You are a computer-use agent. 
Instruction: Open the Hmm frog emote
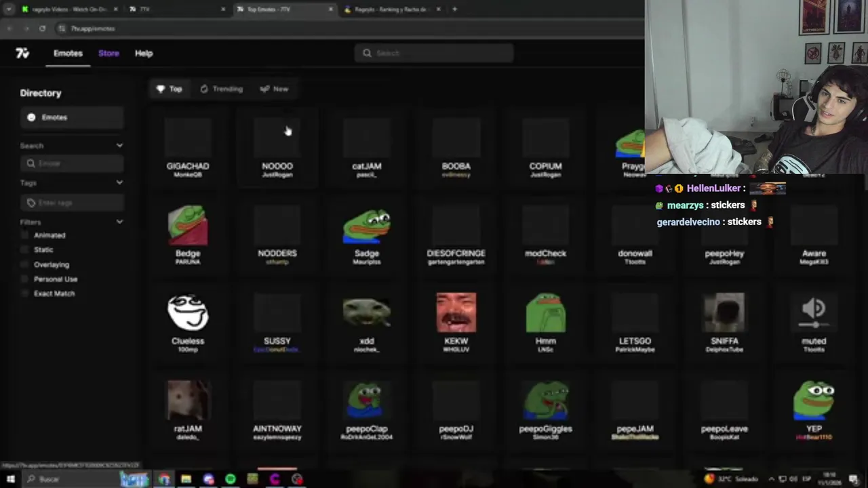tap(546, 323)
